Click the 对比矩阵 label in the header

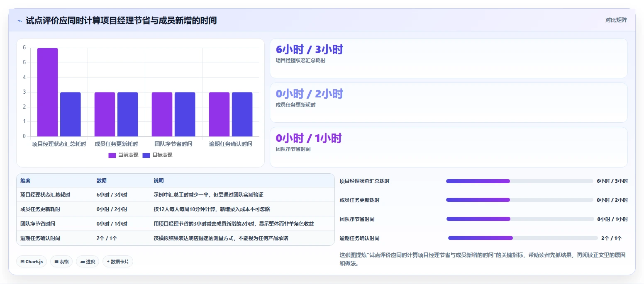point(616,20)
